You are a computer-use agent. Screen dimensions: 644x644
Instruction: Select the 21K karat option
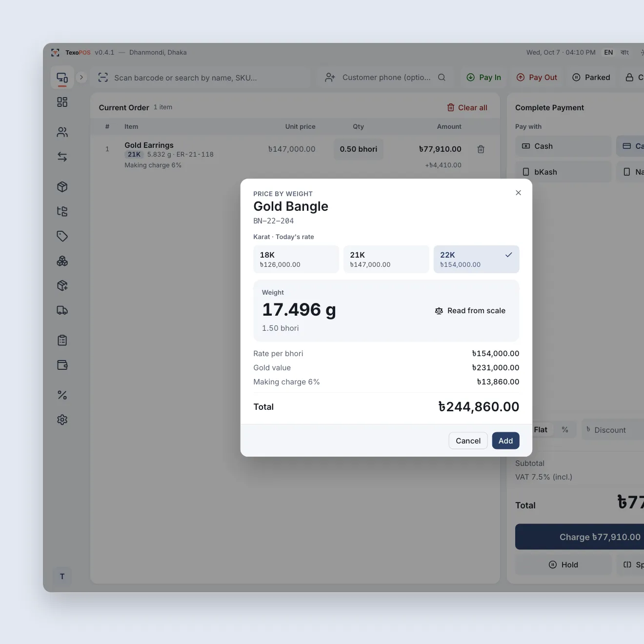click(386, 259)
